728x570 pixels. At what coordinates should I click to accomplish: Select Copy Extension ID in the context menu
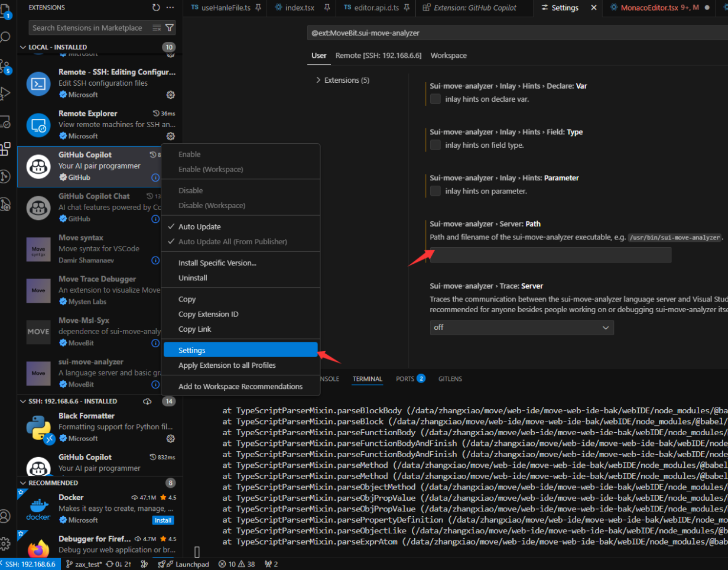[x=240, y=314]
